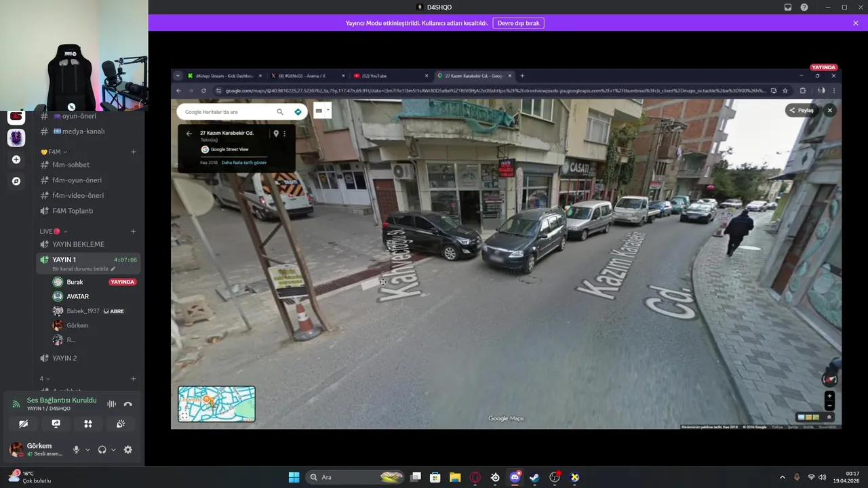Viewport: 868px width, 488px height.
Task: Open soundboard in voice panel
Action: [120, 424]
